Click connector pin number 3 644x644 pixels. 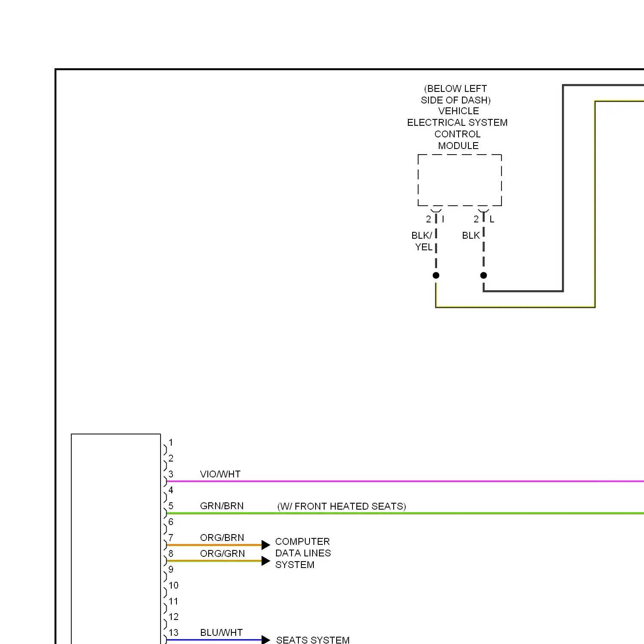pyautogui.click(x=171, y=474)
